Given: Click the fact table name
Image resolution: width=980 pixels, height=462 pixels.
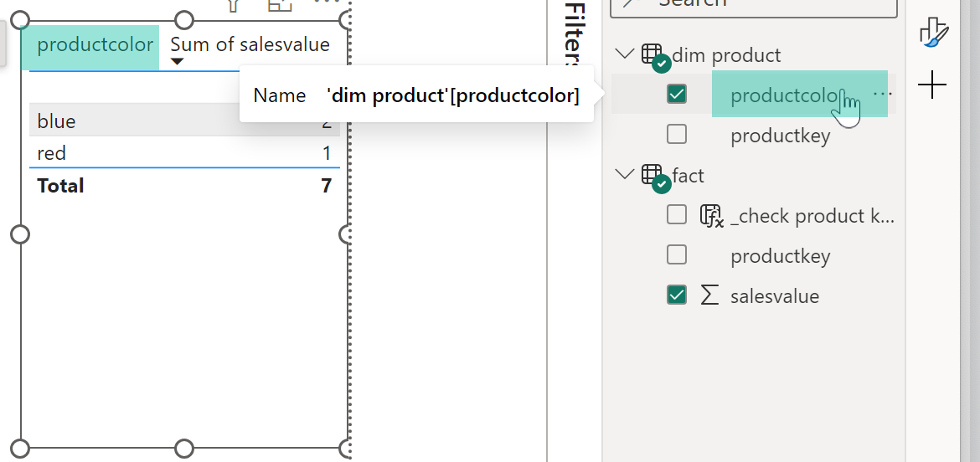Looking at the screenshot, I should (x=689, y=176).
